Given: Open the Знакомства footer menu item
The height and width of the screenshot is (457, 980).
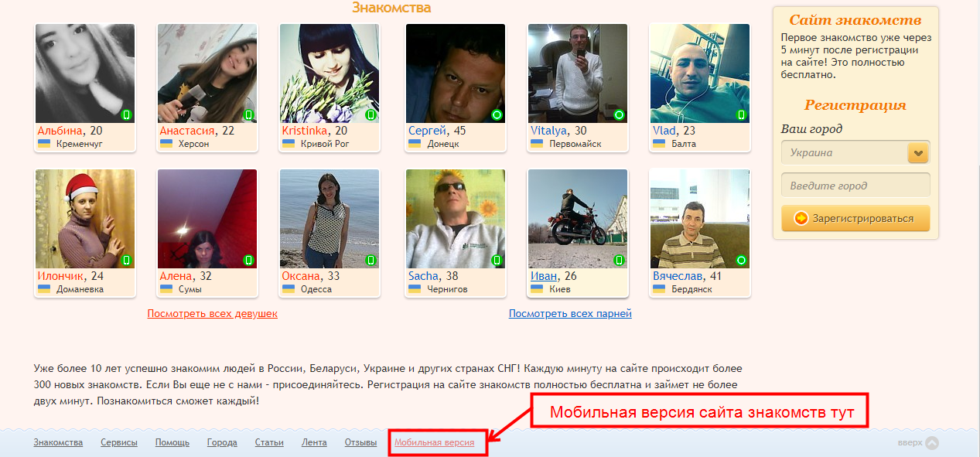Looking at the screenshot, I should point(58,442).
